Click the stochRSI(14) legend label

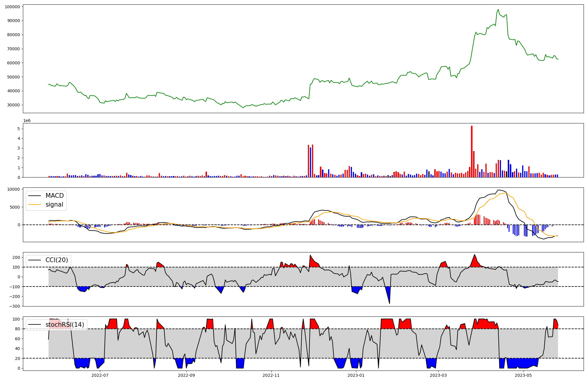tap(65, 325)
